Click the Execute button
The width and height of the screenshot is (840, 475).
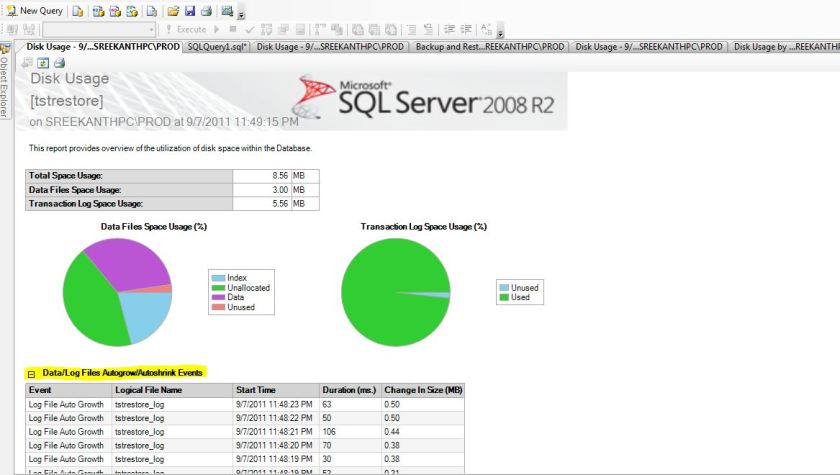pos(186,30)
